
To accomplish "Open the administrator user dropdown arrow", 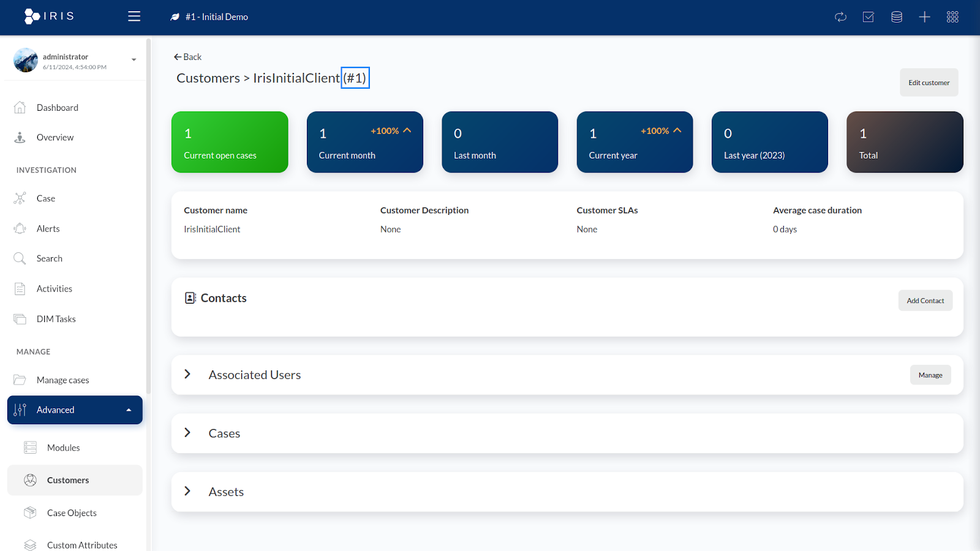I will (x=134, y=60).
